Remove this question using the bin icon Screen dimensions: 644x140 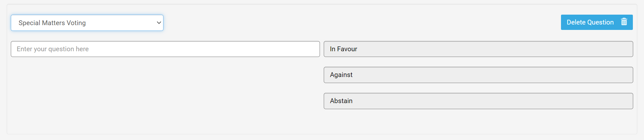624,22
